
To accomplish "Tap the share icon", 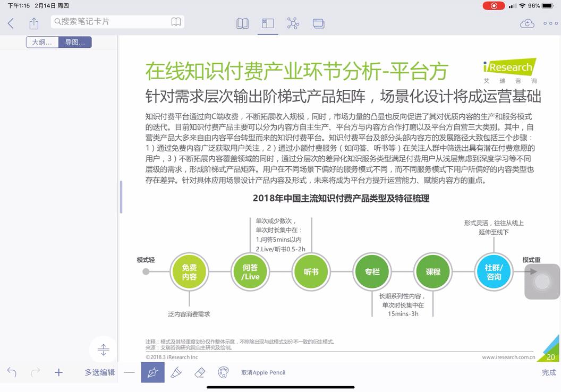I will coord(33,23).
